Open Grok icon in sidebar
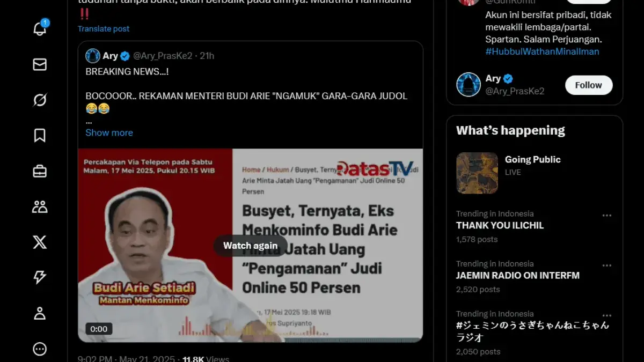 (x=40, y=100)
